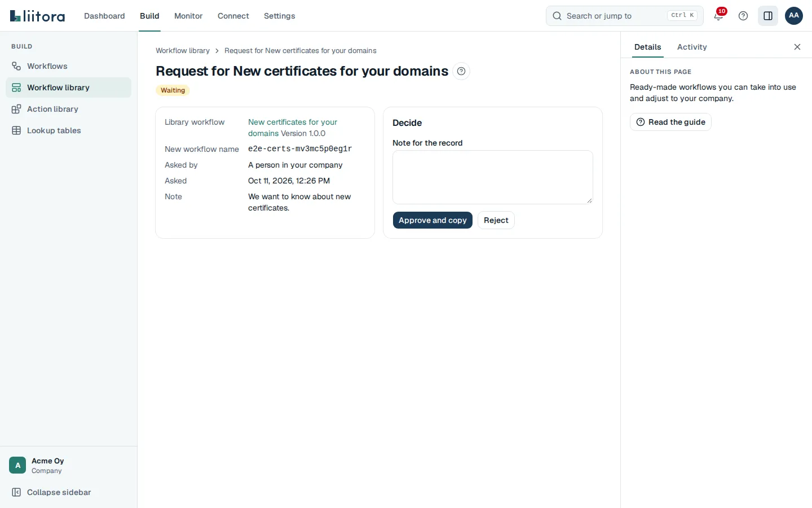The image size is (812, 508).
Task: Click the Oct 11, 2026, 12:26 PM date
Action: click(x=289, y=181)
